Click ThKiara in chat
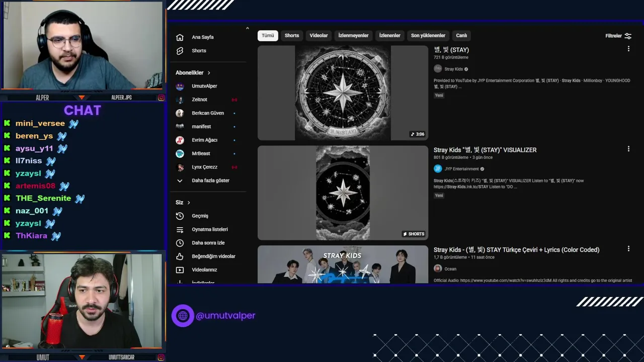Screen dimensions: 644x362 31,236
